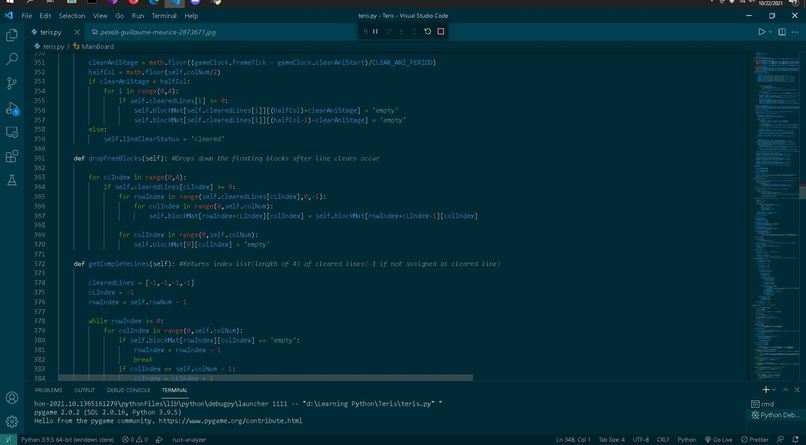Click the horizontal scrollbar in editor
The image size is (806, 445).
265,378
